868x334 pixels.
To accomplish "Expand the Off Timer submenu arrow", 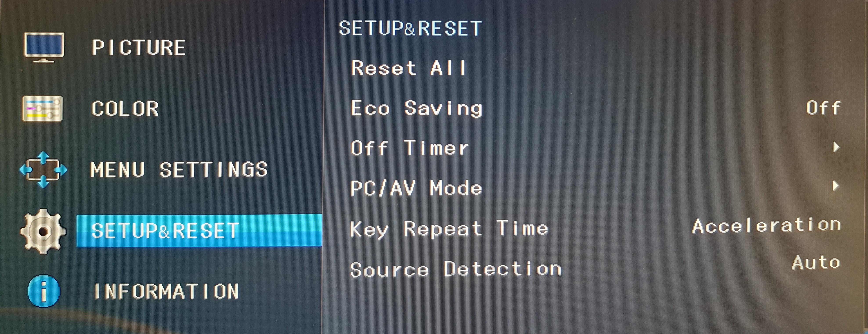I will click(836, 147).
